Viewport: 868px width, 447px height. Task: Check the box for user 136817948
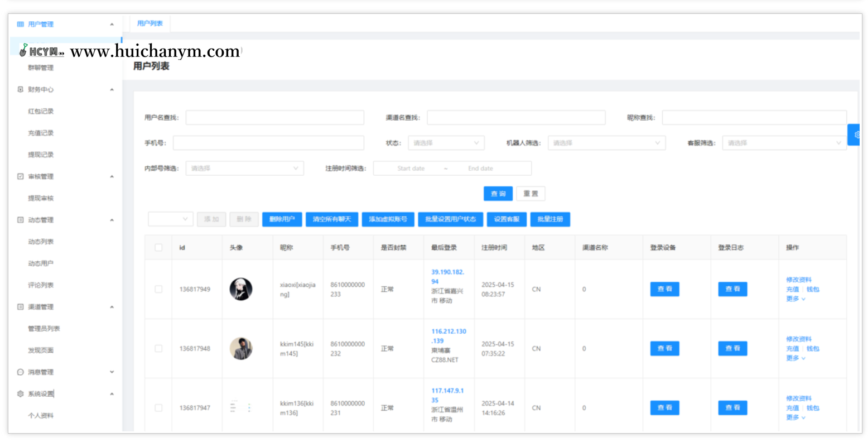click(158, 348)
